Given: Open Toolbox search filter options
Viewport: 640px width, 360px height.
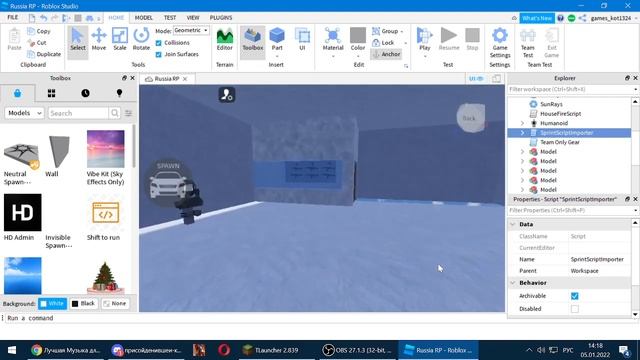Looking at the screenshot, I should coord(128,113).
